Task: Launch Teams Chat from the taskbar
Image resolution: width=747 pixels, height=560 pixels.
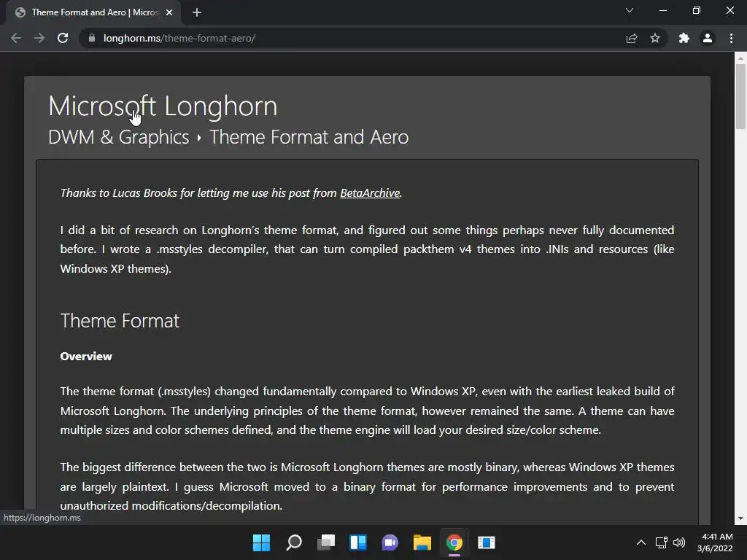Action: [390, 542]
